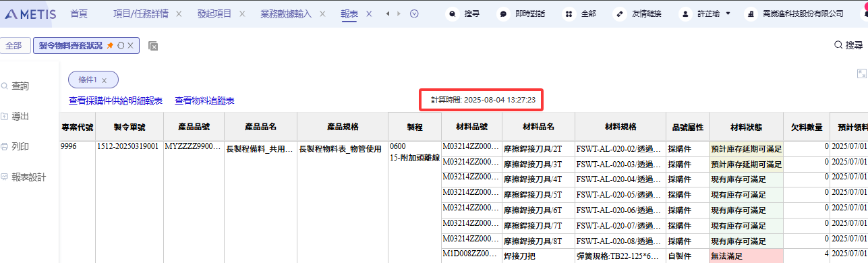Click 列印 print in the sidebar
This screenshot has height=263, width=868.
point(16,146)
